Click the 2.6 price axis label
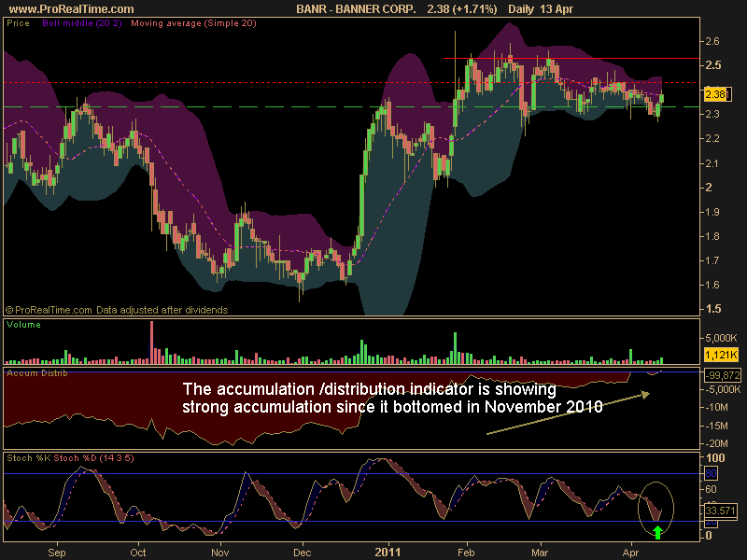The width and height of the screenshot is (747, 560). 712,41
